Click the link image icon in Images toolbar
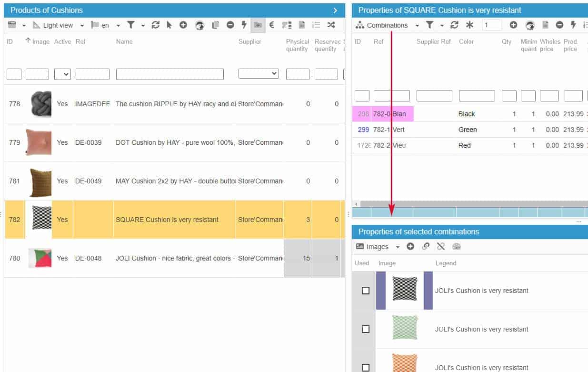Screen dimensions: 588x372 point(426,246)
